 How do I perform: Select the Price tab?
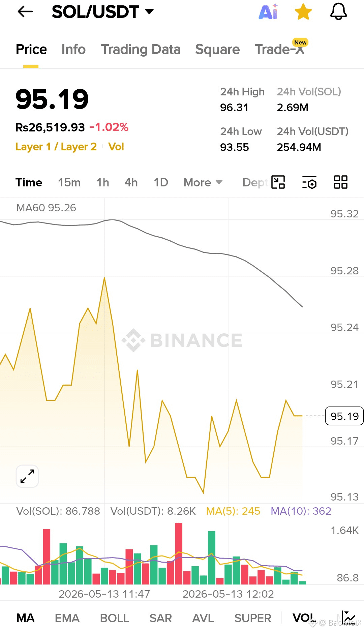(31, 50)
